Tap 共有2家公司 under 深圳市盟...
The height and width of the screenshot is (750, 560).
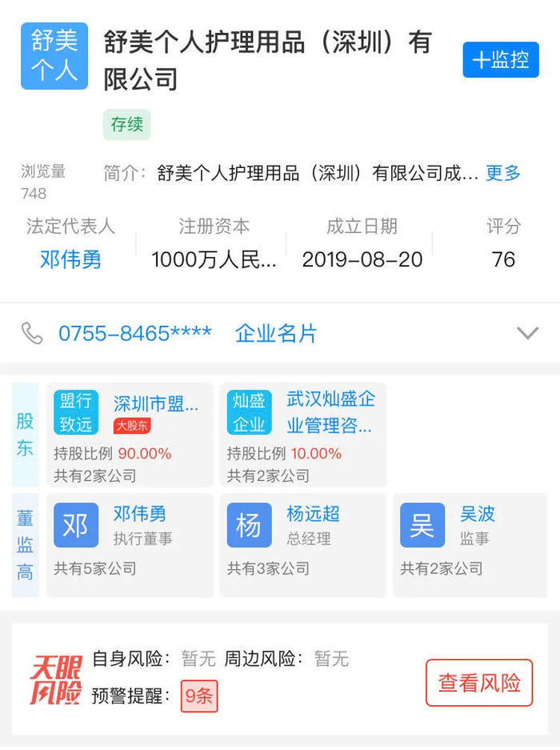pyautogui.click(x=95, y=476)
